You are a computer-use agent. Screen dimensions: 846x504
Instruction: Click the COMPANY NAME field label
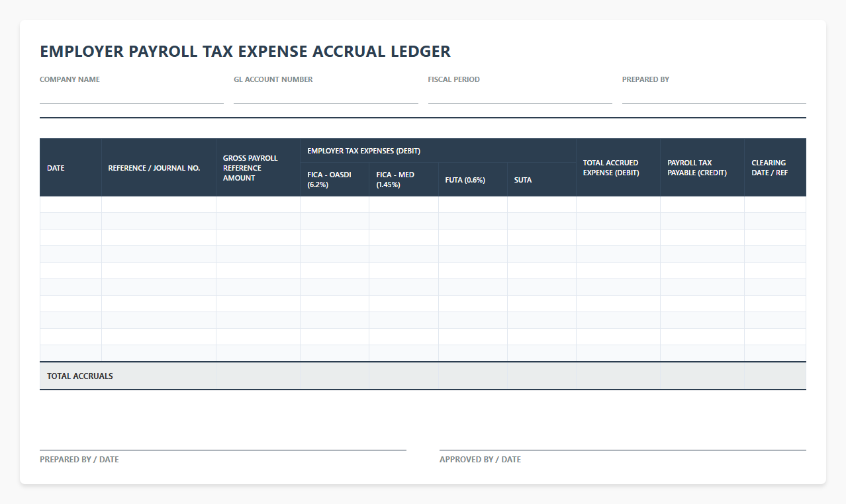coord(70,79)
